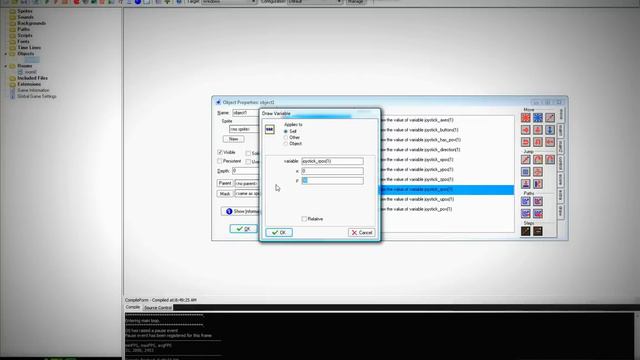
Task: Select the Reverse Vertical action icon
Action: tap(538, 142)
